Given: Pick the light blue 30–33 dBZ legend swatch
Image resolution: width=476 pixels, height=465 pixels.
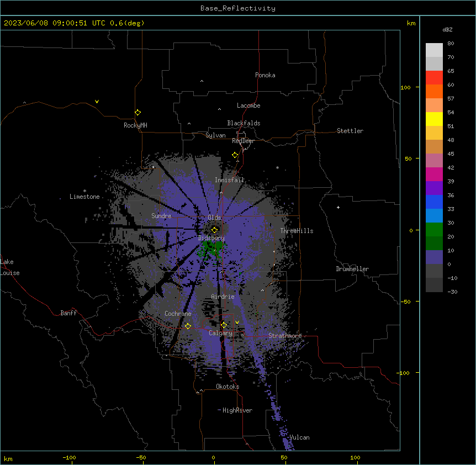Looking at the screenshot, I should point(434,215).
